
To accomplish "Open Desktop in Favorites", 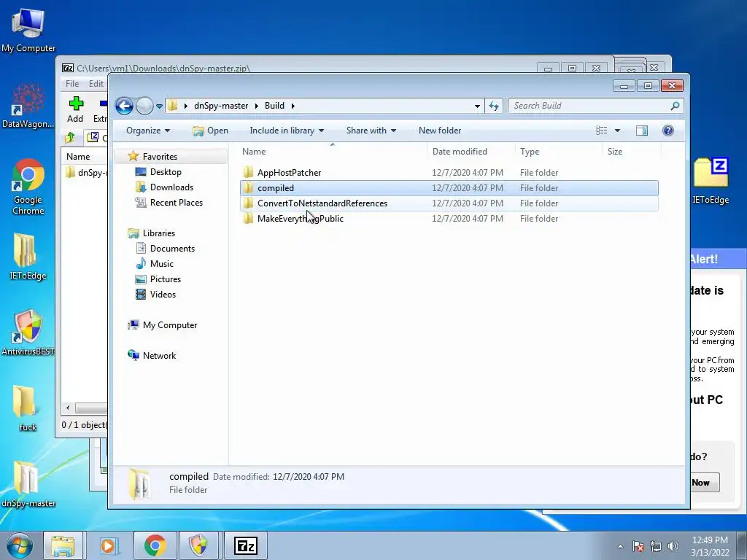I will click(x=166, y=172).
